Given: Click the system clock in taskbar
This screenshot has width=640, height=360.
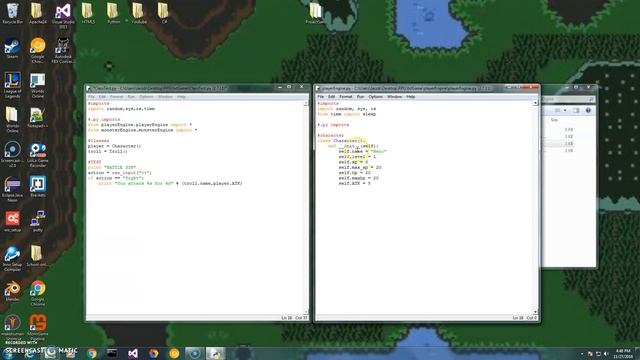Looking at the screenshot, I should 623,353.
